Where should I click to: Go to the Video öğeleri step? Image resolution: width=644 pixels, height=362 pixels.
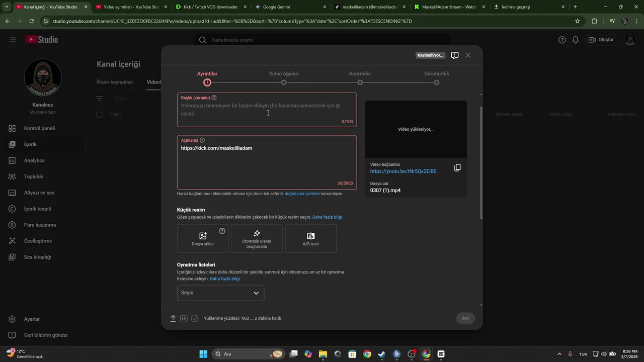point(284,78)
